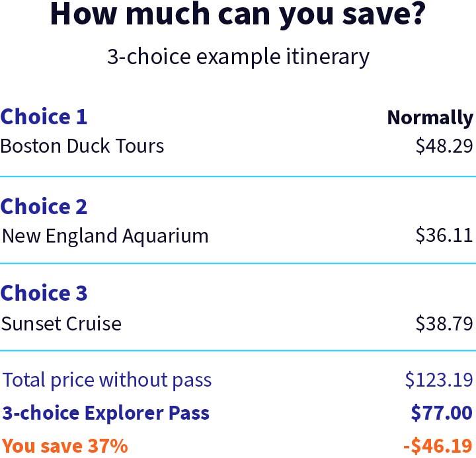Viewport: 476px width, 458px height.
Task: Click the 'Choice 1' label
Action: point(44,116)
